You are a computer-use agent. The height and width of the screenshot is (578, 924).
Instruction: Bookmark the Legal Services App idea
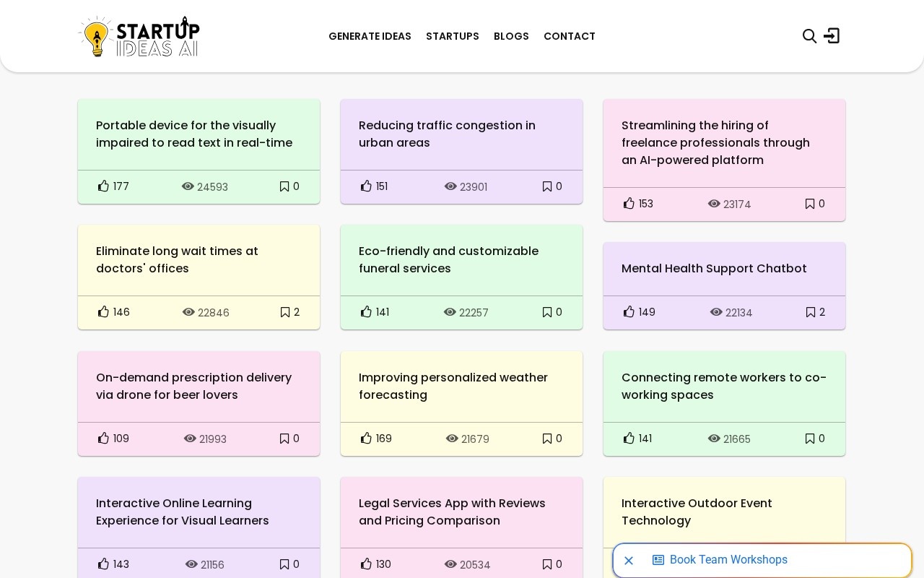point(547,564)
